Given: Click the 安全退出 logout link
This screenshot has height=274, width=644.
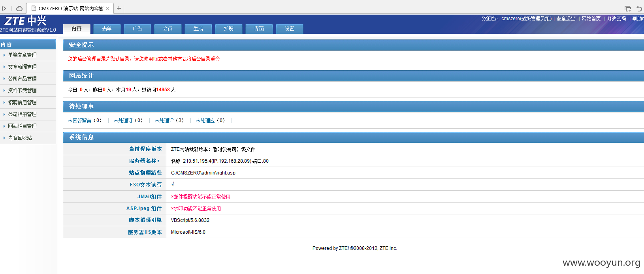Looking at the screenshot, I should 566,19.
